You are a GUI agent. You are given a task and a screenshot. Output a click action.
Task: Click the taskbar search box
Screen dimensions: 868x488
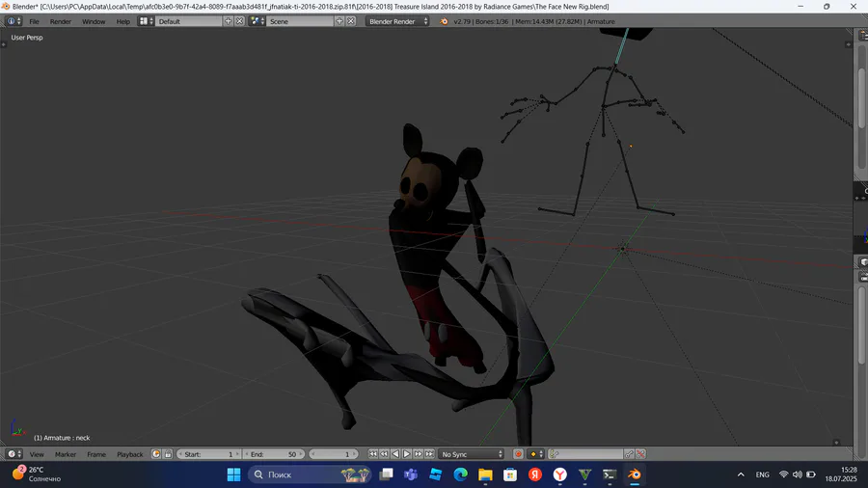point(310,474)
